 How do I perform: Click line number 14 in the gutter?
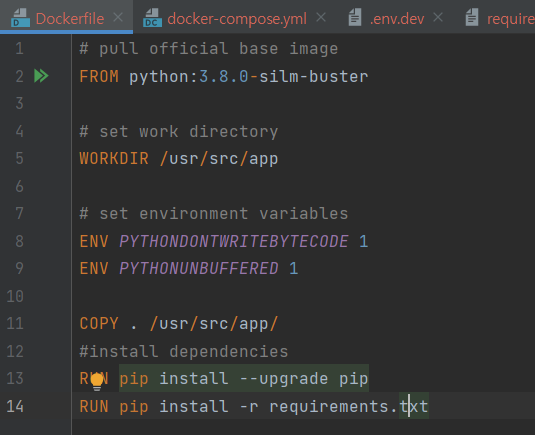(15, 406)
